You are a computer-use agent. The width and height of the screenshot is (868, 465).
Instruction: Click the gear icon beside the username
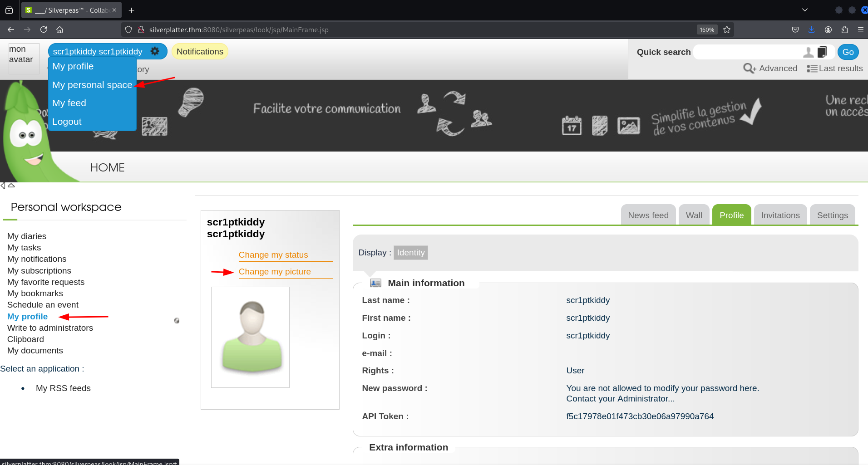pyautogui.click(x=155, y=51)
